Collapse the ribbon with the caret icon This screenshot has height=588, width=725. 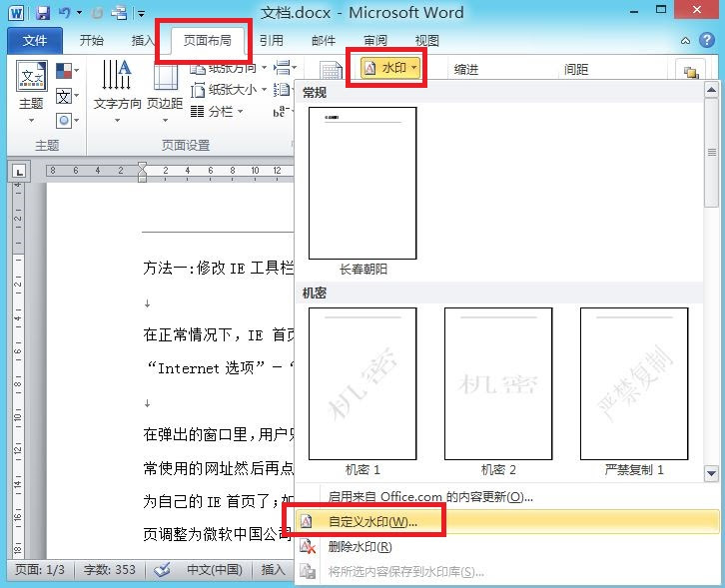pyautogui.click(x=685, y=41)
